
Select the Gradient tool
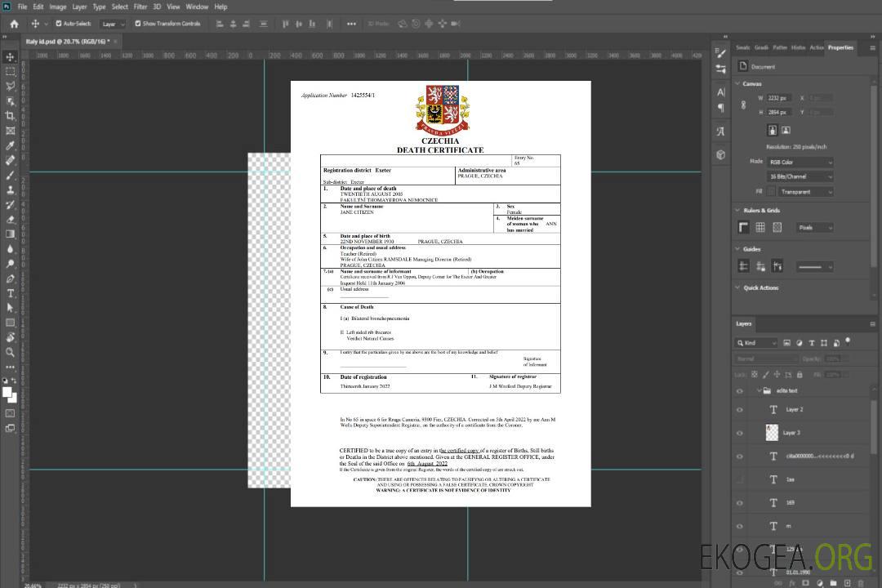tap(10, 234)
